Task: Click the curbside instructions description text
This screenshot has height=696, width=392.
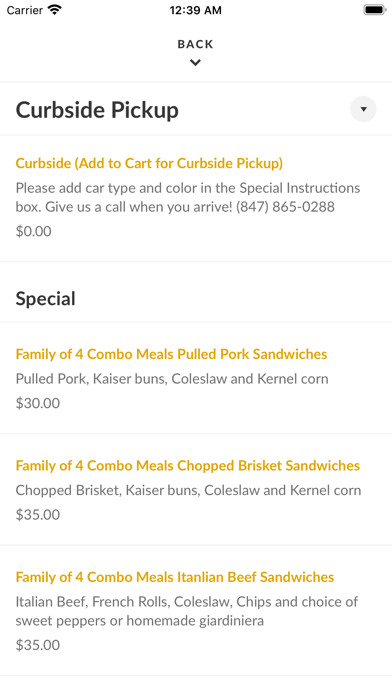Action: coord(188,197)
